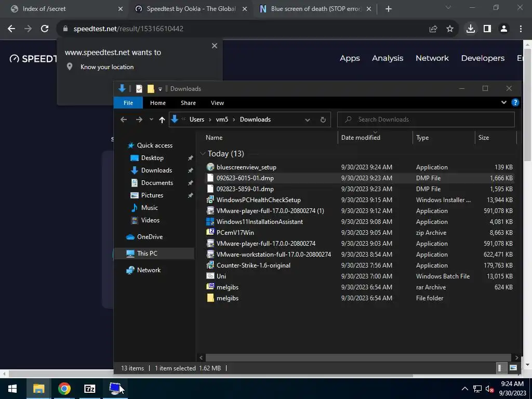
Task: Select vm5 in the breadcrumb path
Action: point(222,119)
